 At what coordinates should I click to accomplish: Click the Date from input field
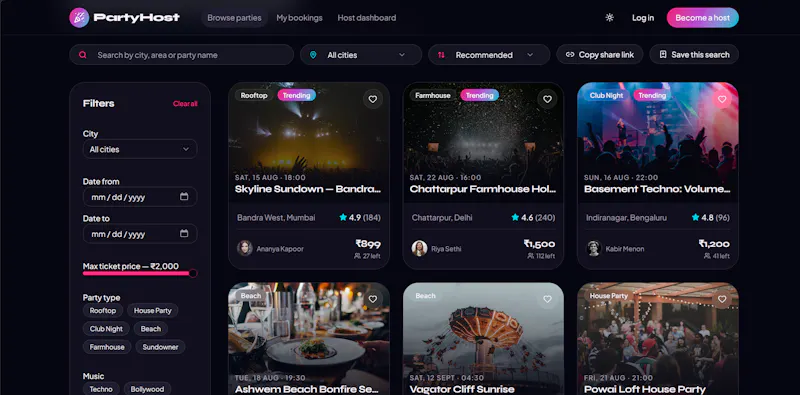tap(140, 196)
